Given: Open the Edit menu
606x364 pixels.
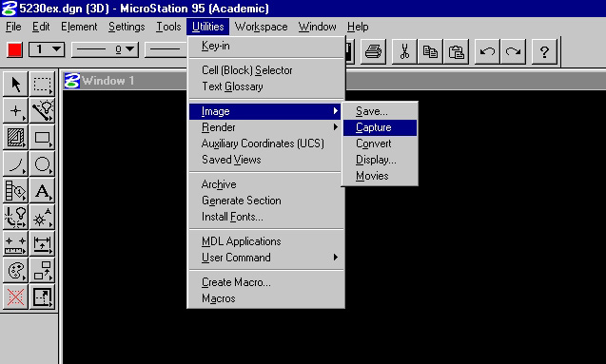Looking at the screenshot, I should [41, 27].
